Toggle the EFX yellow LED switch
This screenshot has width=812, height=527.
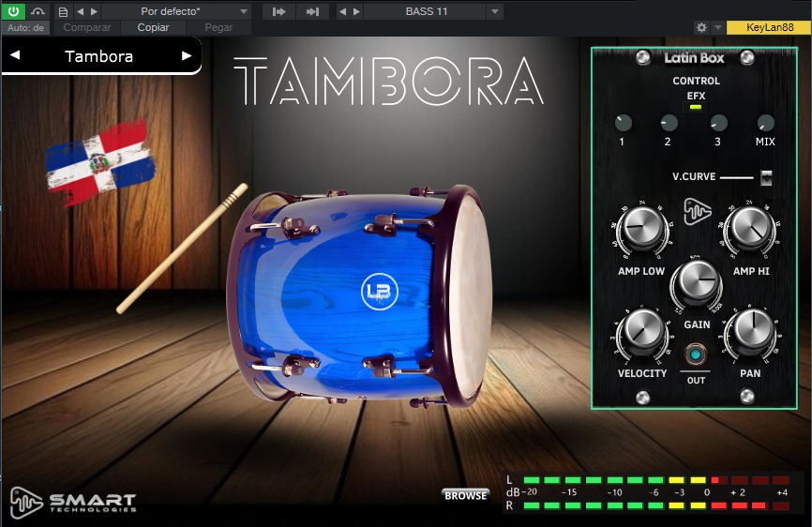(696, 107)
